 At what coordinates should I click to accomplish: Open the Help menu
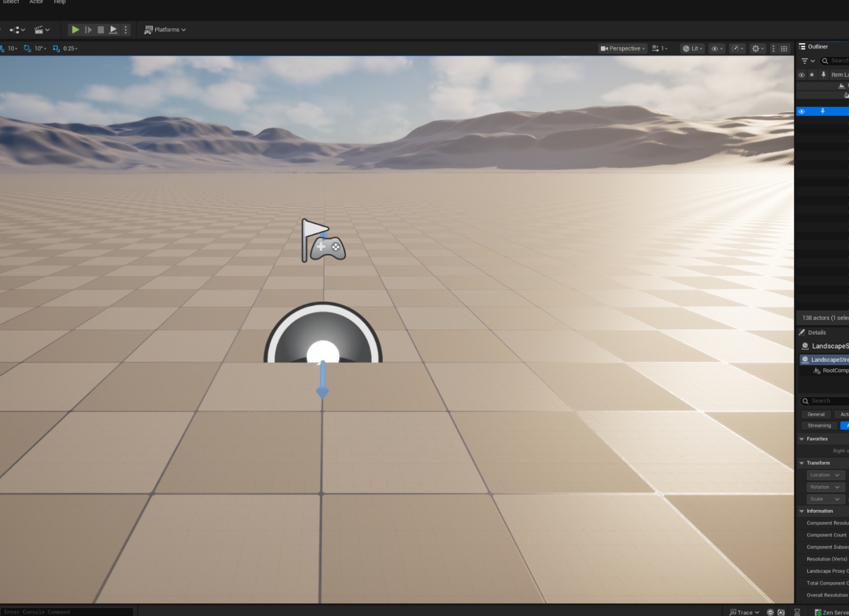click(60, 2)
